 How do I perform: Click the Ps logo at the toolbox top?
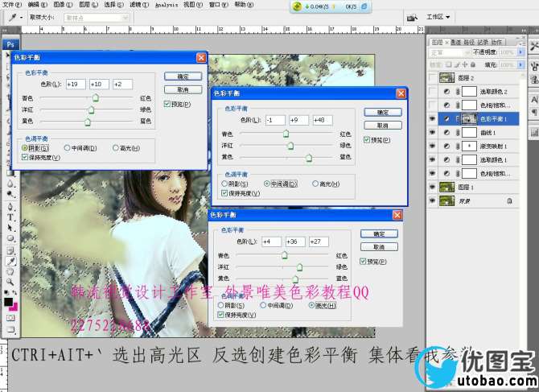(10, 45)
